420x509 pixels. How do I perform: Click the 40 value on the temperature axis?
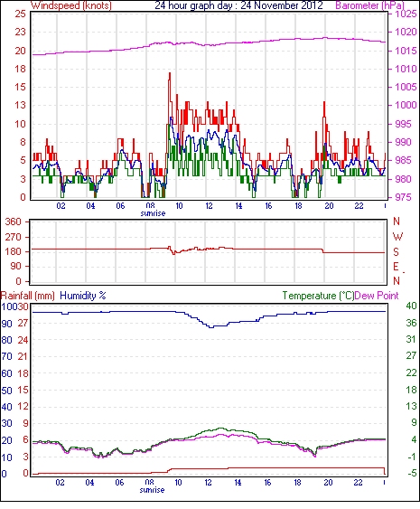pos(411,306)
